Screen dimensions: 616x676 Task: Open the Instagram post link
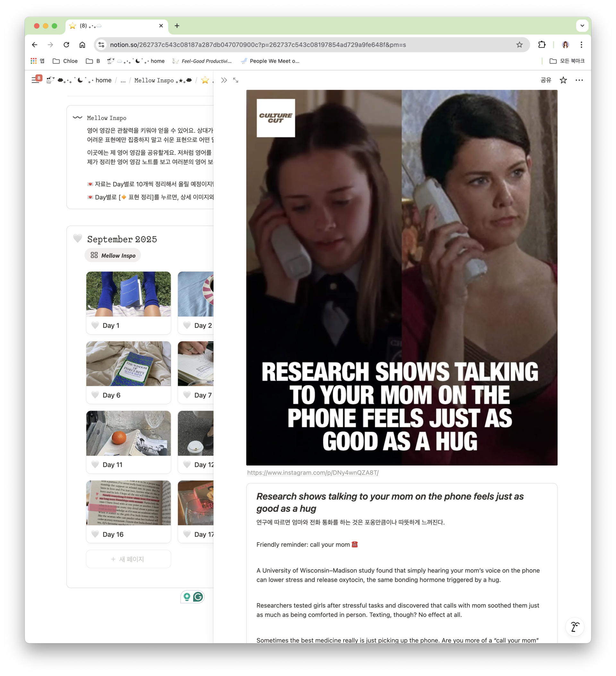313,472
